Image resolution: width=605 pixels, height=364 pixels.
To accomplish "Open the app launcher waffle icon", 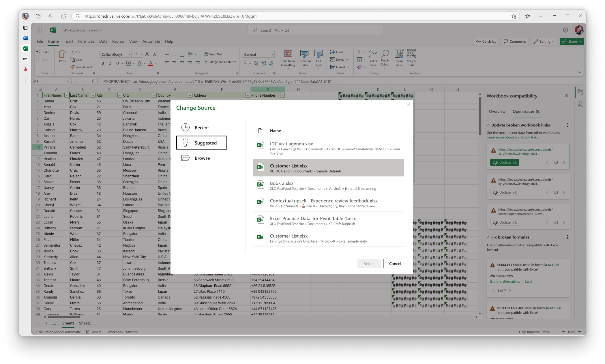I will [x=39, y=30].
